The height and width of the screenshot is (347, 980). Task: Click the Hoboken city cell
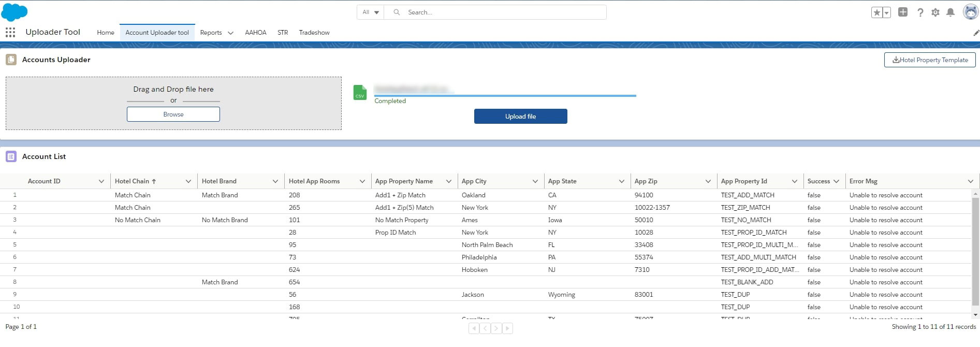[x=475, y=270]
